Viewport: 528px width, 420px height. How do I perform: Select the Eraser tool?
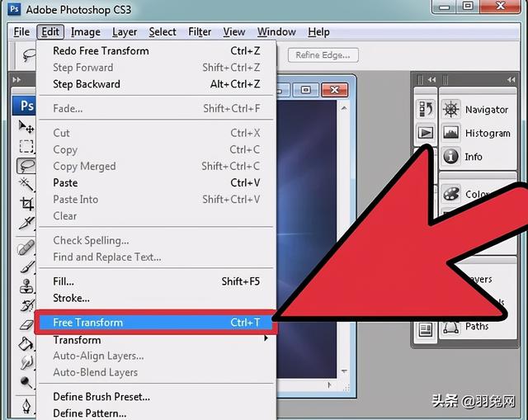coord(26,324)
